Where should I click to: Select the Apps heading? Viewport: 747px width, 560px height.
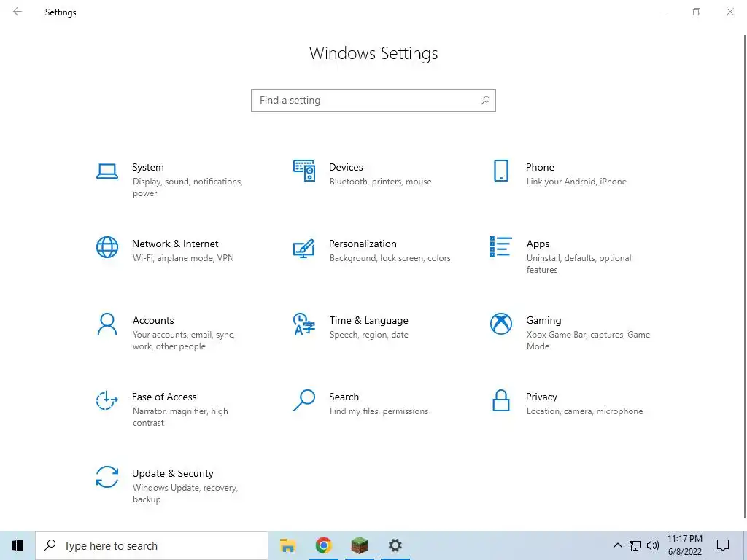click(538, 244)
